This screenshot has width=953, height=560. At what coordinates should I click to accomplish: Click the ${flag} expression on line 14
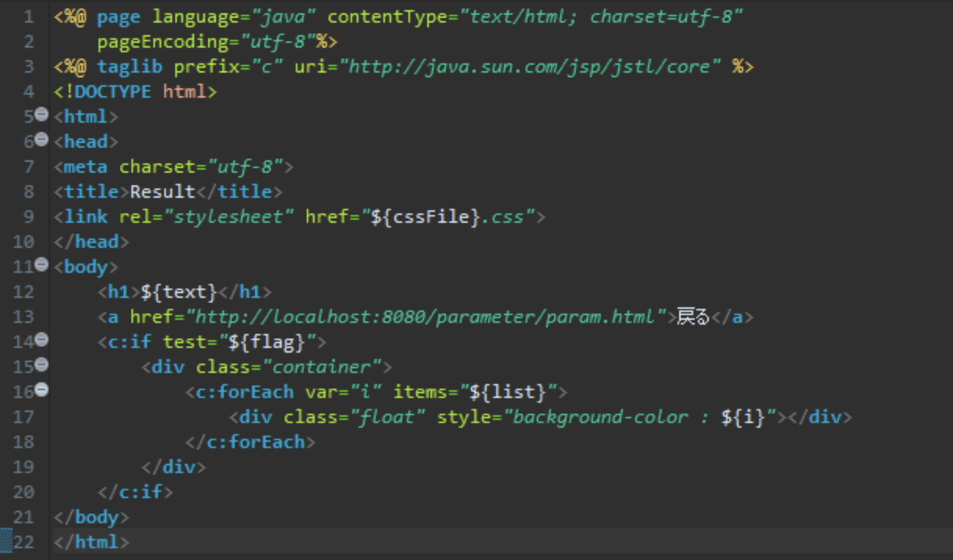pos(267,342)
